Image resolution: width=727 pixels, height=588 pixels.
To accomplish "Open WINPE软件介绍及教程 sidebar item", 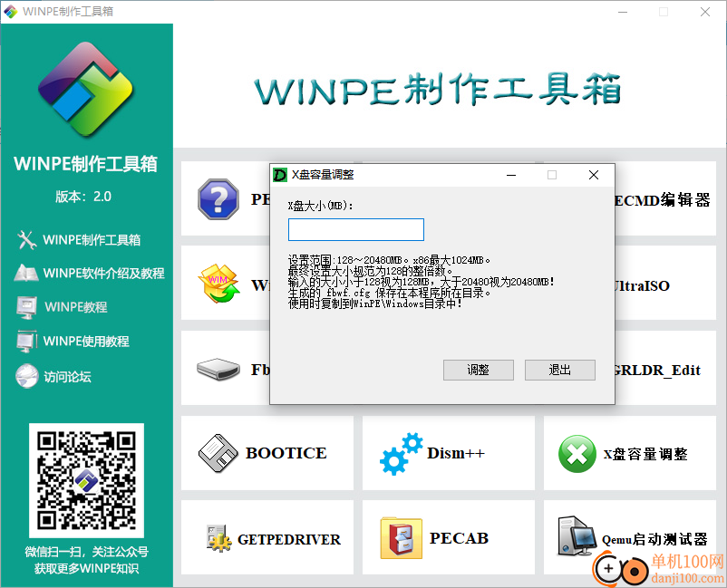I will [x=104, y=273].
